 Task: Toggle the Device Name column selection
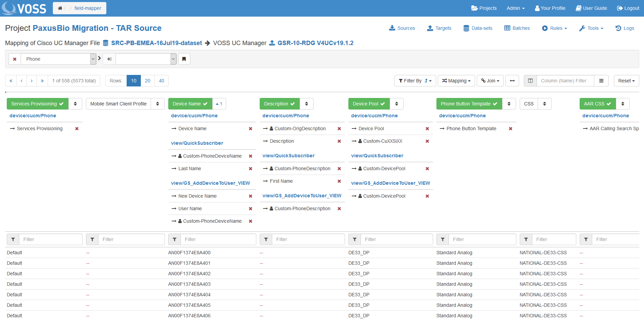(x=190, y=104)
